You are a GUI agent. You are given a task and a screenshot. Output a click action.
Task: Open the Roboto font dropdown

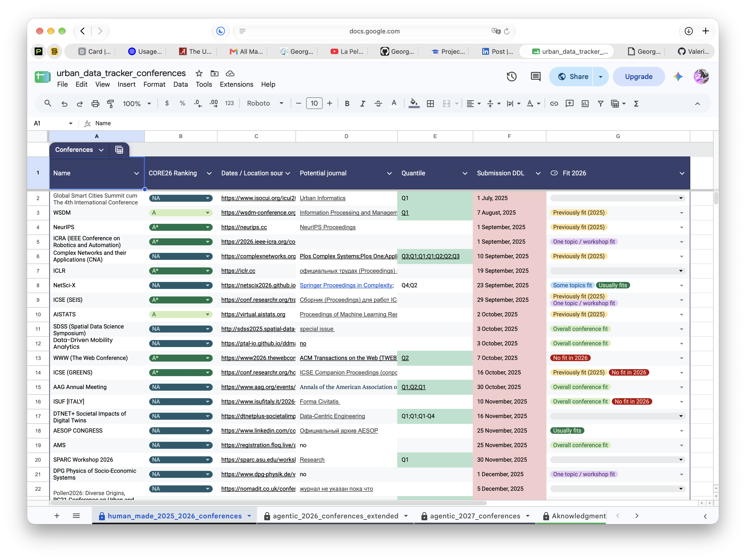[x=265, y=103]
